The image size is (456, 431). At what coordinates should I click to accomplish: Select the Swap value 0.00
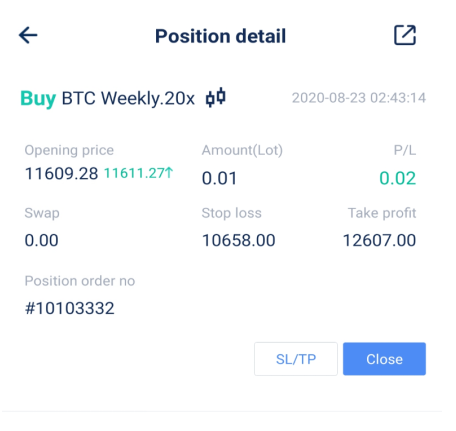[x=41, y=240]
